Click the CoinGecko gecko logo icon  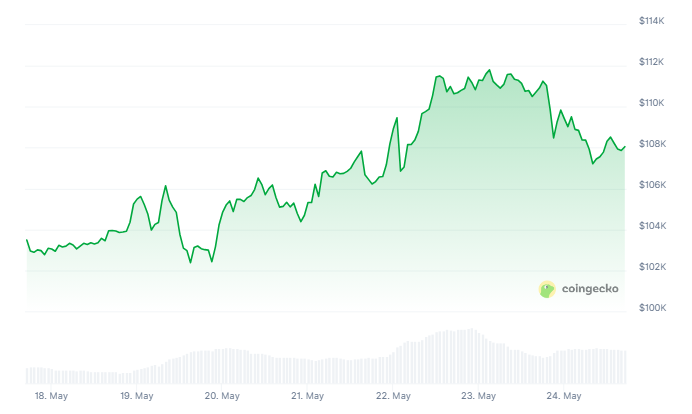coord(547,289)
